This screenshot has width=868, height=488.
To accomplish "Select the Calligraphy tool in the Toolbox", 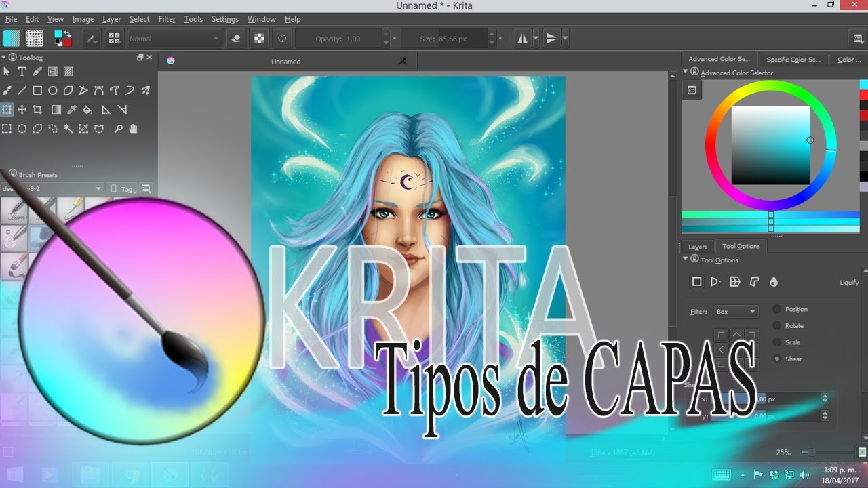I will point(37,71).
